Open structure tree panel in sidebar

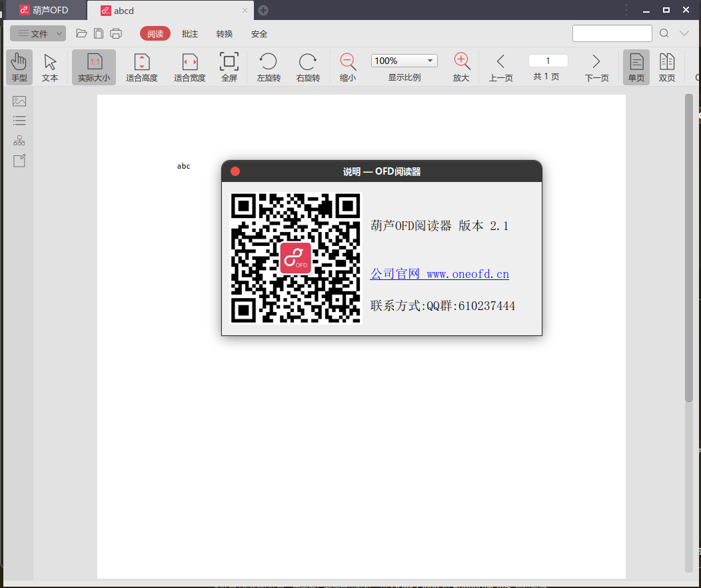click(19, 141)
